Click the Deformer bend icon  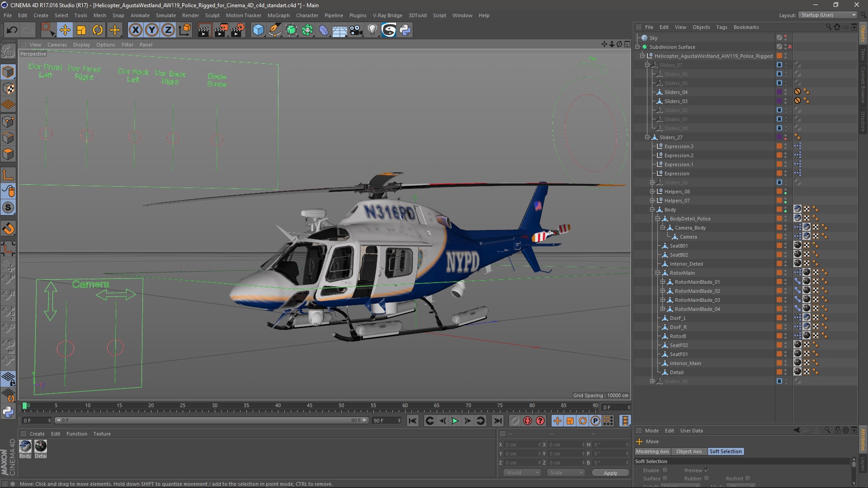coord(324,30)
